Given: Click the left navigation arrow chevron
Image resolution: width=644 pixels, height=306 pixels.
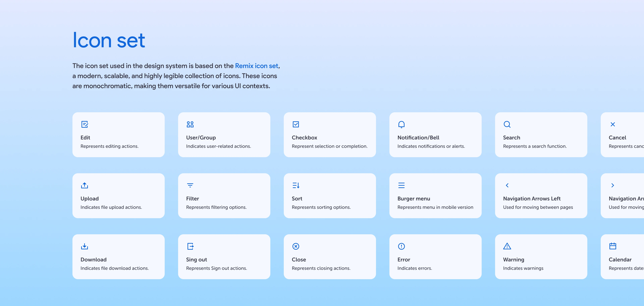Looking at the screenshot, I should tap(507, 185).
